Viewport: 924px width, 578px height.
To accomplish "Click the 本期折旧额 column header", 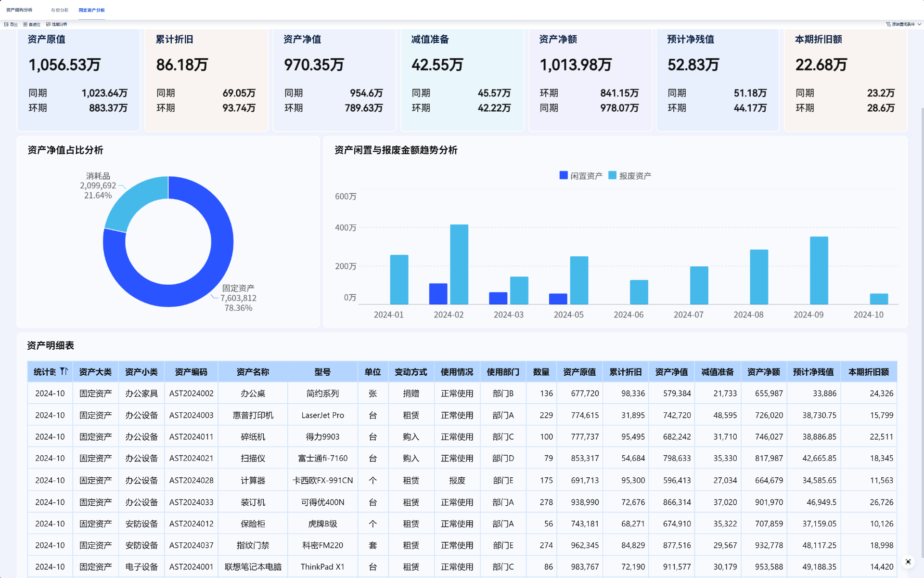I will point(868,372).
